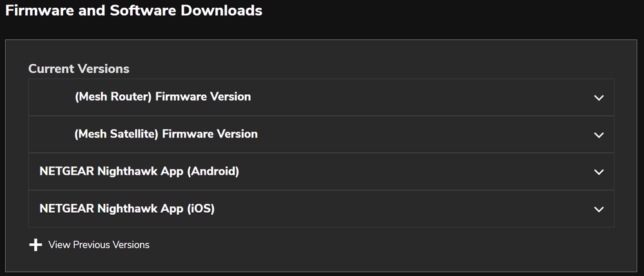Viewport: 644px width, 276px height.
Task: Click empty panel area right of View Previous Versions
Action: 387,246
